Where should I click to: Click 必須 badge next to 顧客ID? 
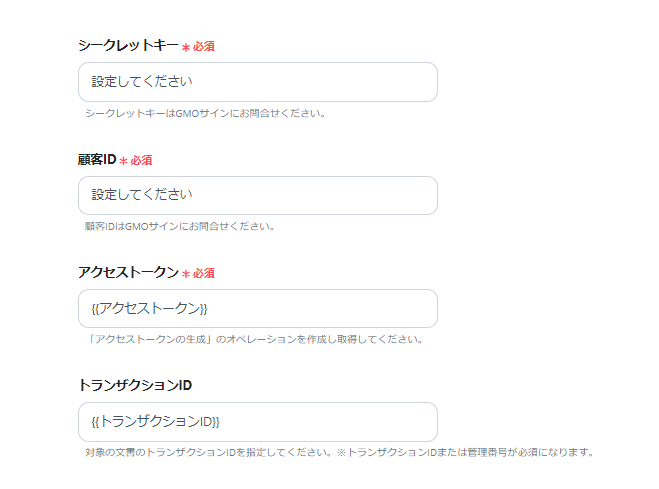click(142, 160)
